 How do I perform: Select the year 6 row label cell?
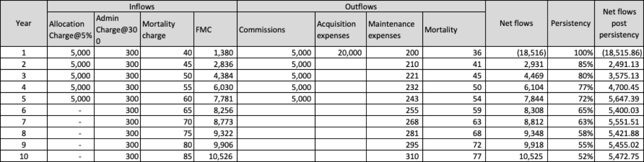pyautogui.click(x=23, y=110)
